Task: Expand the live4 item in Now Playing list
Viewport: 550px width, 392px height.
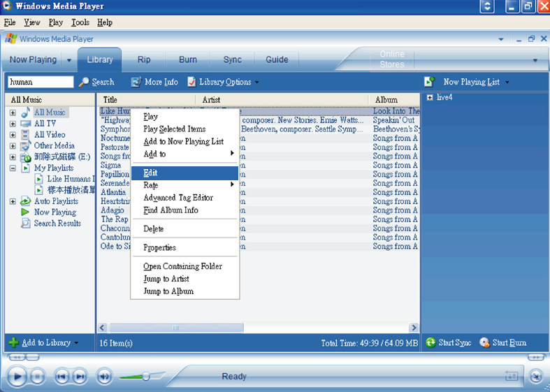Action: pos(430,97)
